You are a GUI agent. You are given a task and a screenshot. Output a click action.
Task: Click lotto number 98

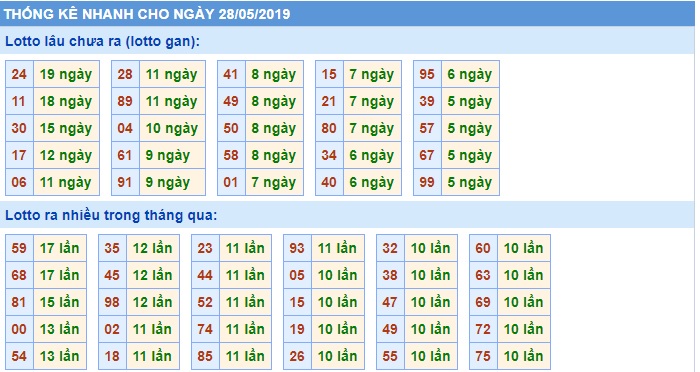[112, 302]
